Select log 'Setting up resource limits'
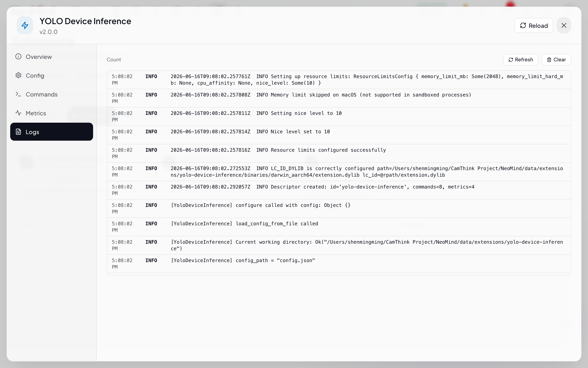 [x=339, y=80]
